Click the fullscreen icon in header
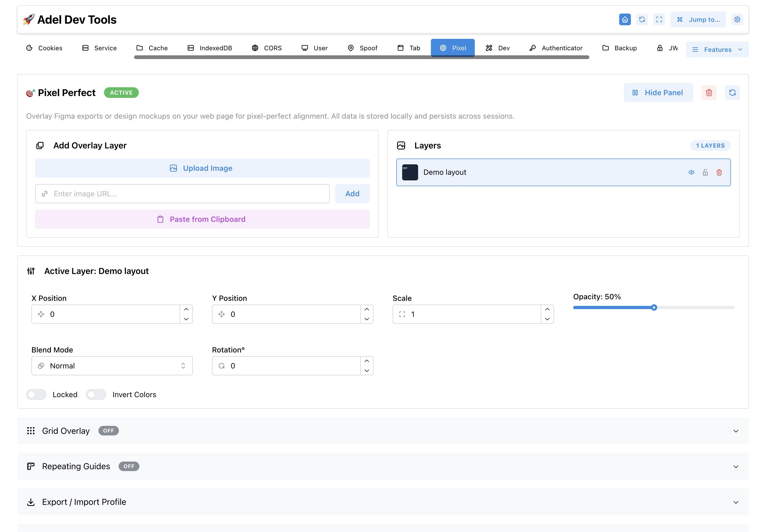 tap(659, 19)
